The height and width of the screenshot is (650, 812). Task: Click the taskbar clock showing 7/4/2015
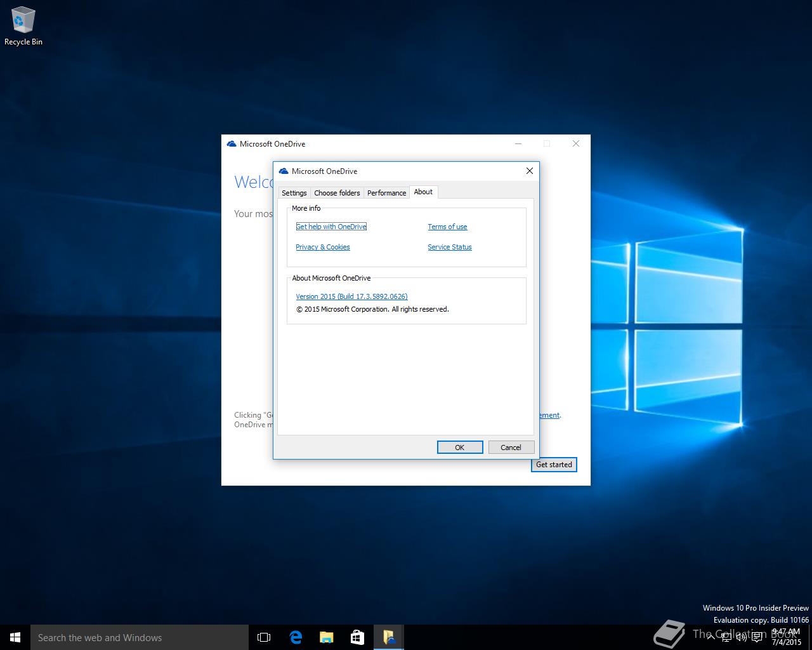(786, 637)
